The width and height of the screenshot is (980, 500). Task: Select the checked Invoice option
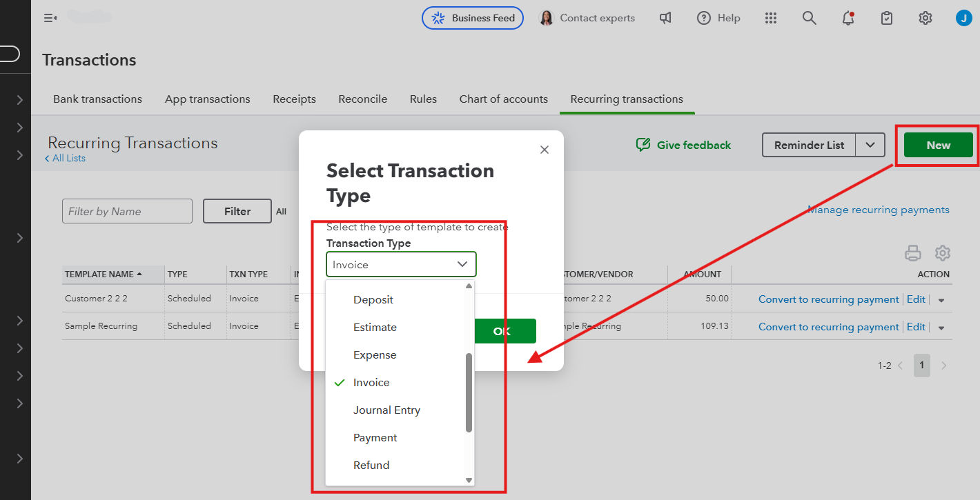coord(371,382)
